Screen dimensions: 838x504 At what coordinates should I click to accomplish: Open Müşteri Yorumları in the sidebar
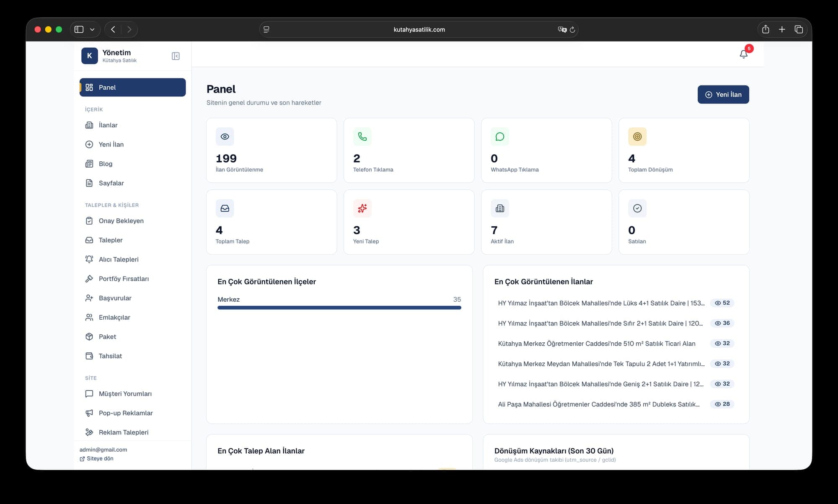[x=132, y=393]
